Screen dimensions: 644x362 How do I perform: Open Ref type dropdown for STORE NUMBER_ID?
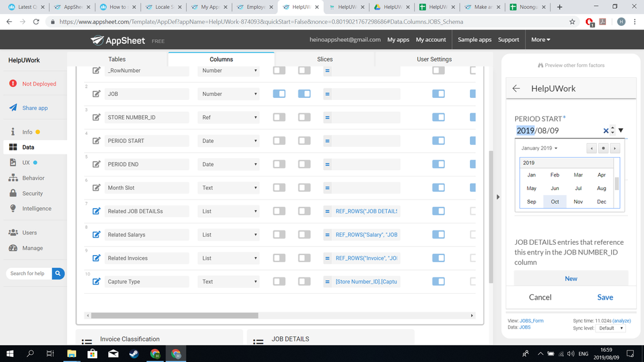click(x=228, y=117)
